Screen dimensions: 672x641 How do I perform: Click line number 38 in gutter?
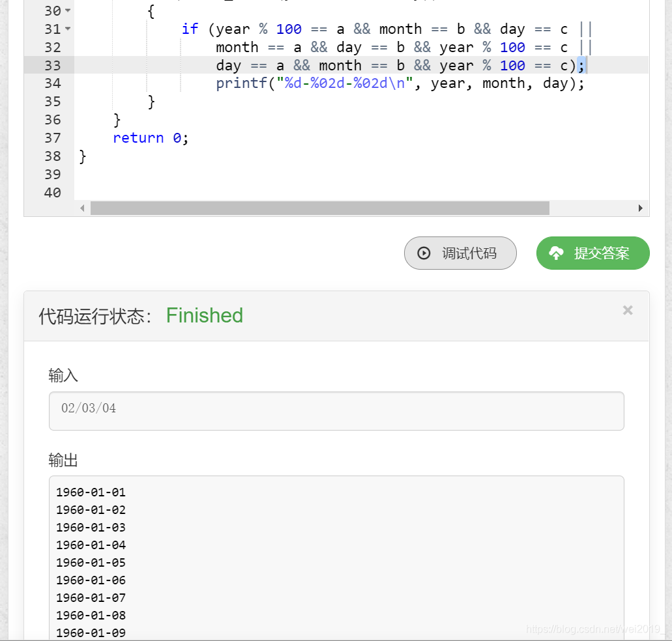pos(53,156)
